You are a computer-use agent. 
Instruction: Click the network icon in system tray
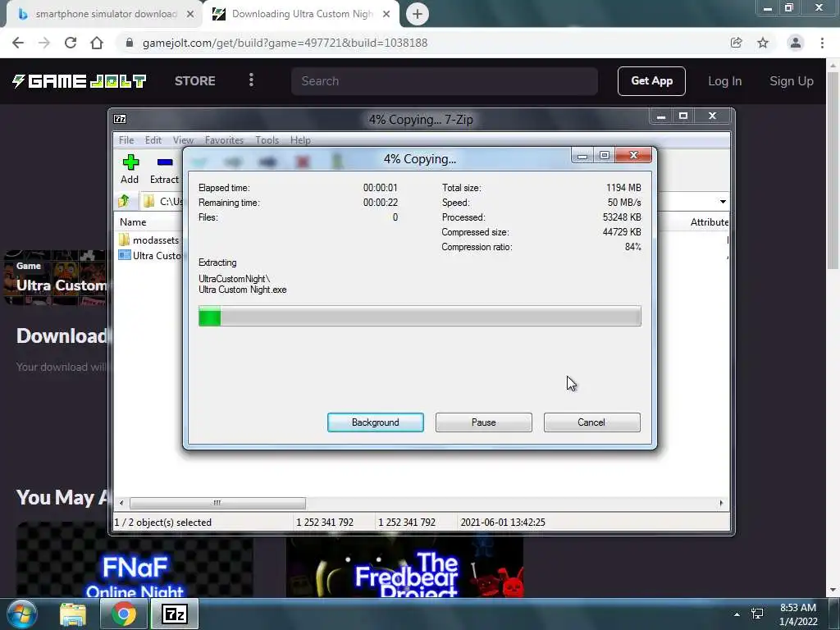click(757, 614)
